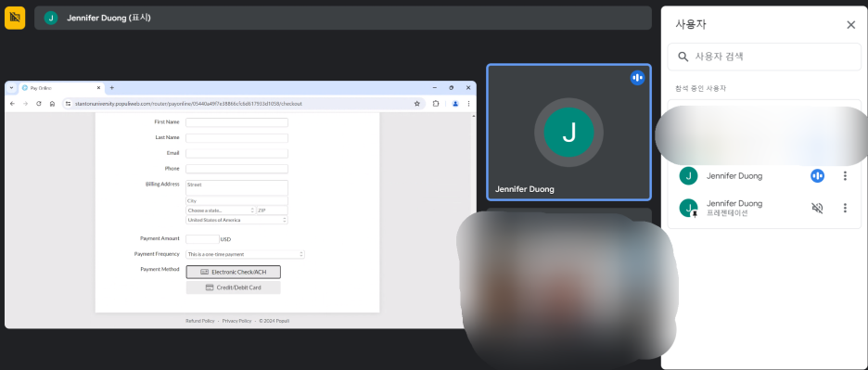Reload the page in shared browser

click(x=39, y=104)
